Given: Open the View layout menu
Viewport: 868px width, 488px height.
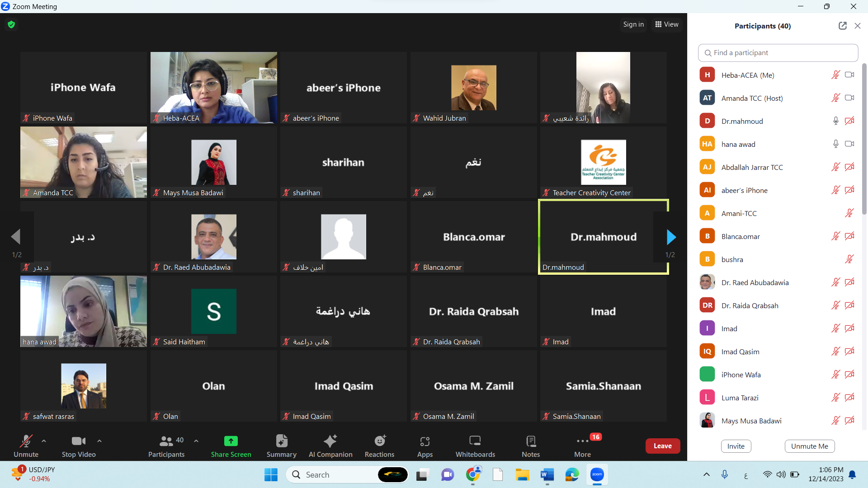Looking at the screenshot, I should (x=667, y=24).
